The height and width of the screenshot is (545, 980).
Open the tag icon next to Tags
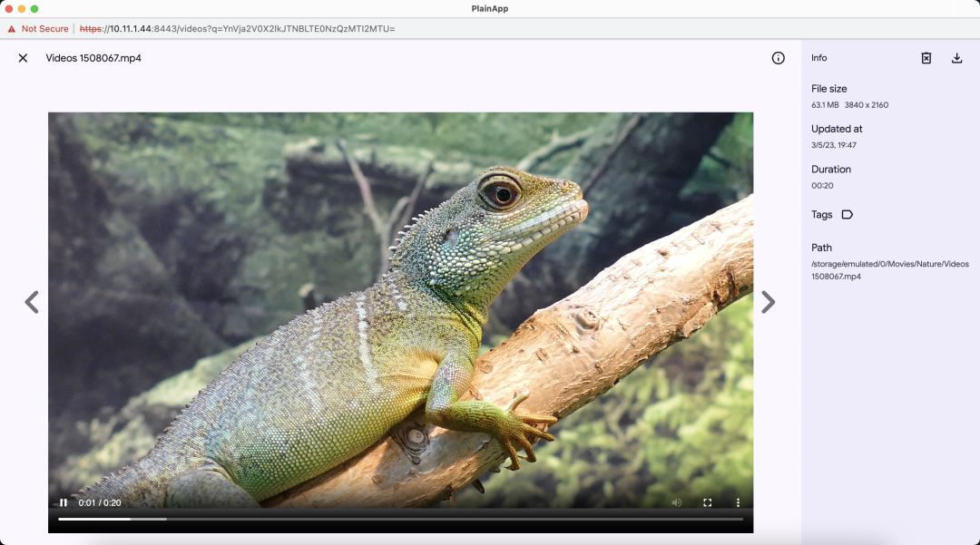848,214
